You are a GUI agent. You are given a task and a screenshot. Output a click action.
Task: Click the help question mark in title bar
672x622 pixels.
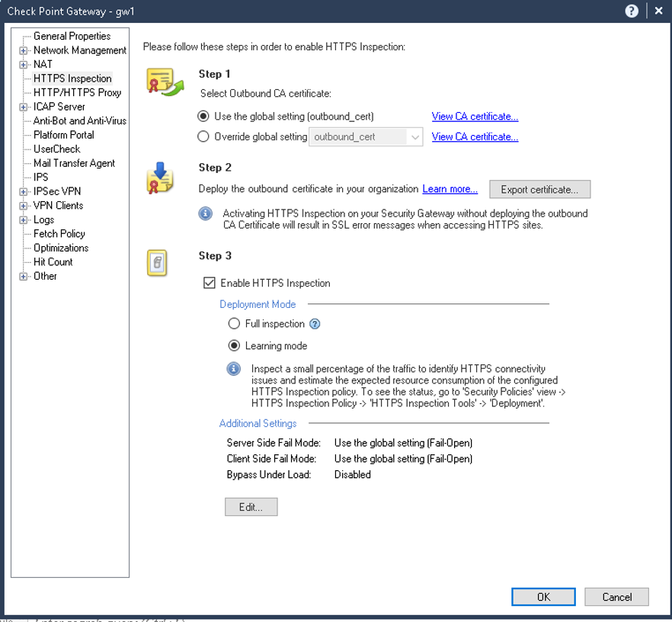click(632, 11)
